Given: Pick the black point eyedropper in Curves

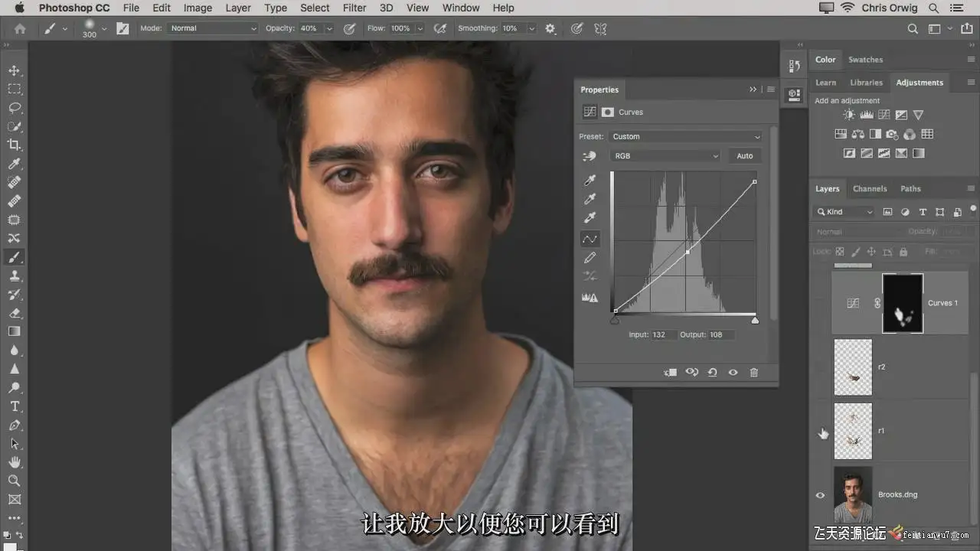Looking at the screenshot, I should tap(590, 181).
